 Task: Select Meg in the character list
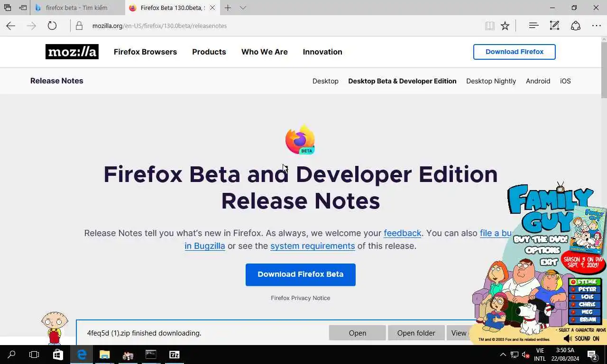coord(585,312)
